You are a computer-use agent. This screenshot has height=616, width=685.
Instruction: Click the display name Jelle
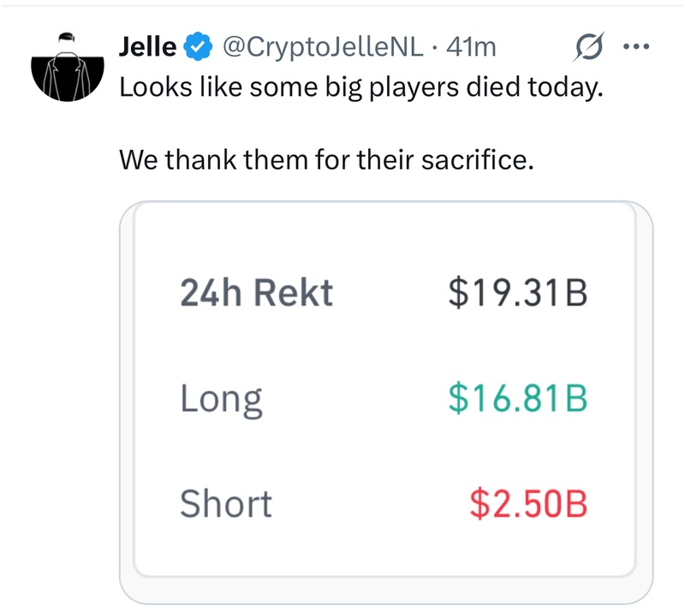point(147,46)
